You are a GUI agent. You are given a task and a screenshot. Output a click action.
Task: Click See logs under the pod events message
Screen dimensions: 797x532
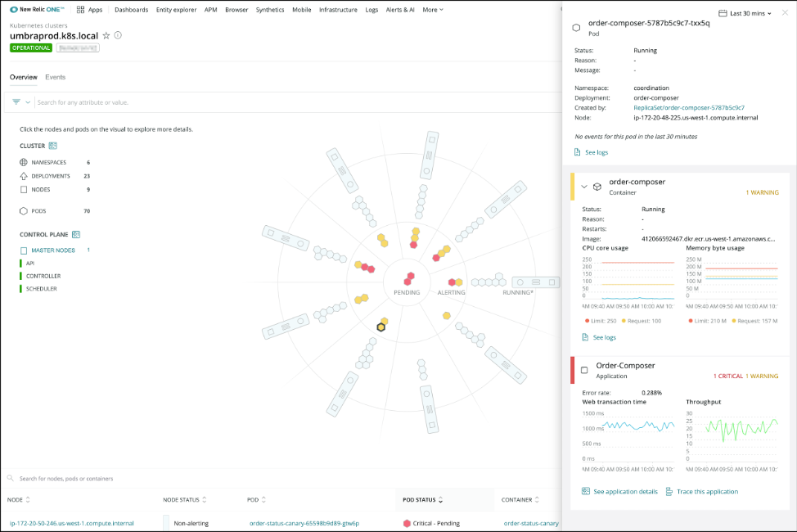click(597, 152)
